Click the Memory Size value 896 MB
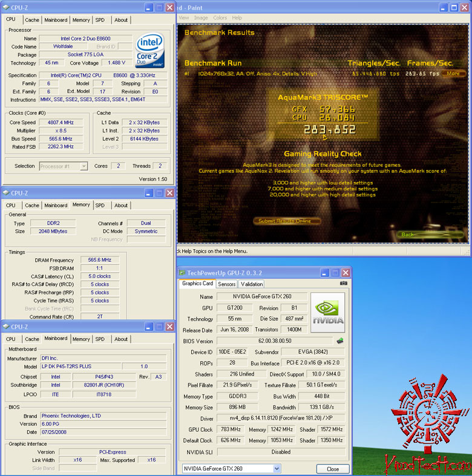This screenshot has width=472, height=476. (237, 407)
